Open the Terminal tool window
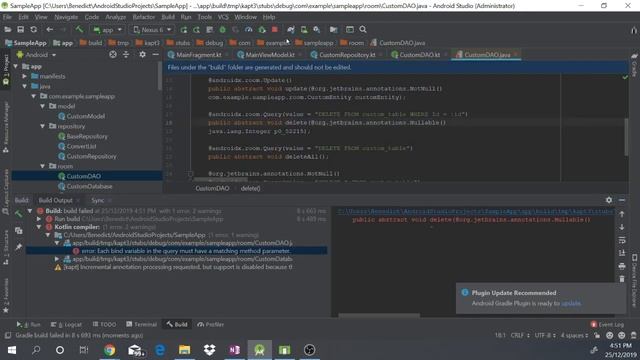This screenshot has height=360, width=640. pyautogui.click(x=141, y=324)
